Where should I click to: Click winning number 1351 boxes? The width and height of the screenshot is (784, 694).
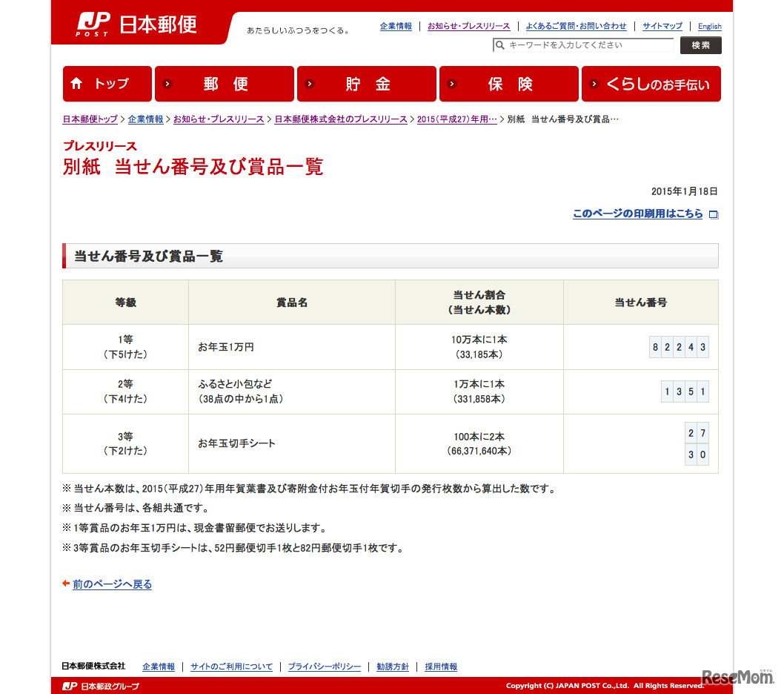(x=685, y=391)
